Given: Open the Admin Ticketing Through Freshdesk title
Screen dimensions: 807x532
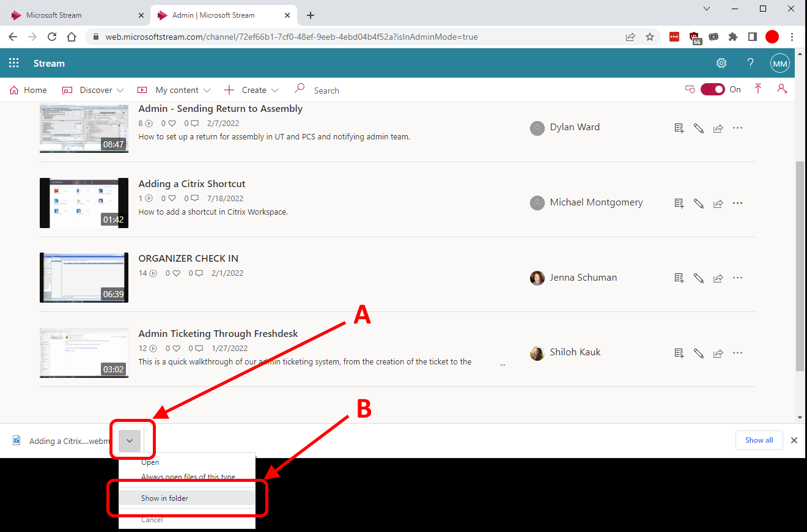Looking at the screenshot, I should click(x=218, y=334).
